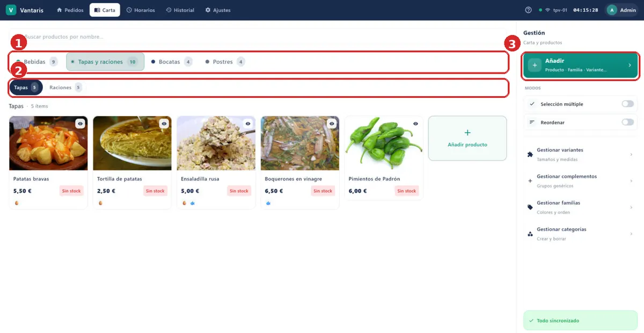This screenshot has width=644, height=333.
Task: Click the fish allergen icon on Ensaladilla rusa
Action: (192, 203)
